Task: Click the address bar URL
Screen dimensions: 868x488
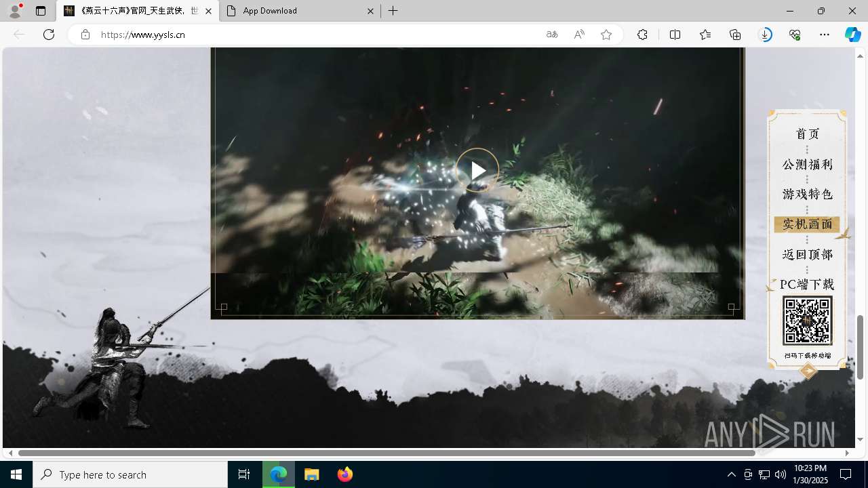Action: pyautogui.click(x=143, y=35)
